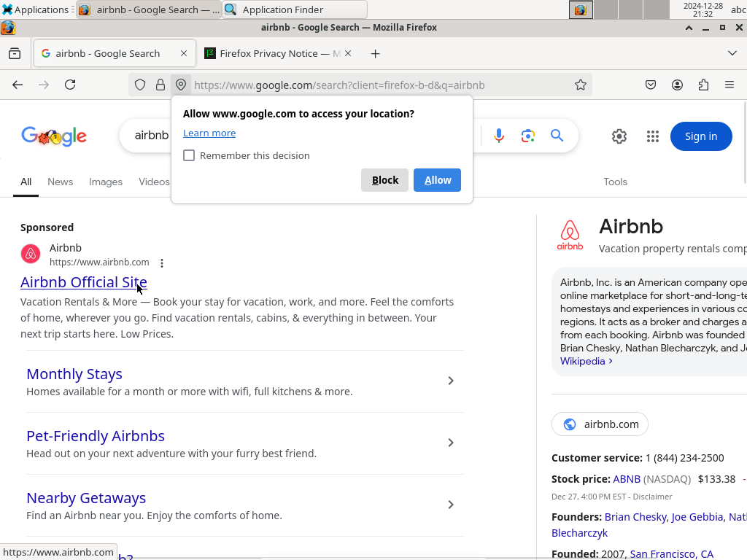Open the ABNB stock link
This screenshot has height=560, width=747.
click(627, 479)
